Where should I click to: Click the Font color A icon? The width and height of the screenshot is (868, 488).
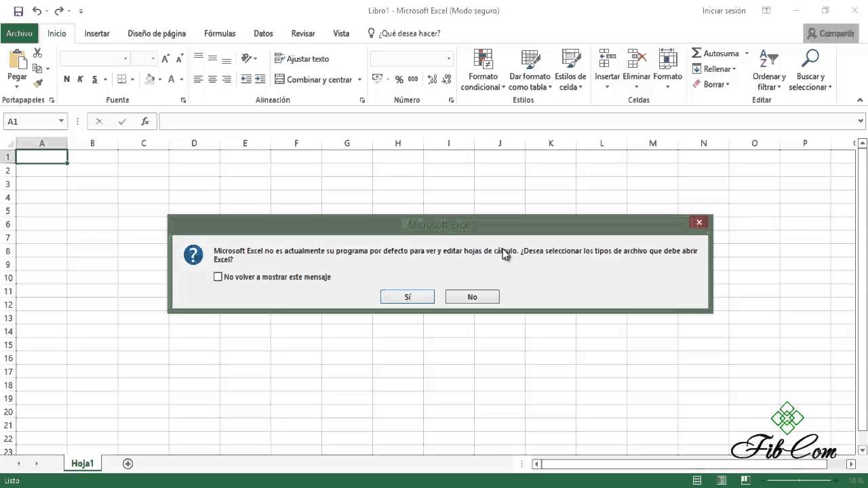(172, 79)
